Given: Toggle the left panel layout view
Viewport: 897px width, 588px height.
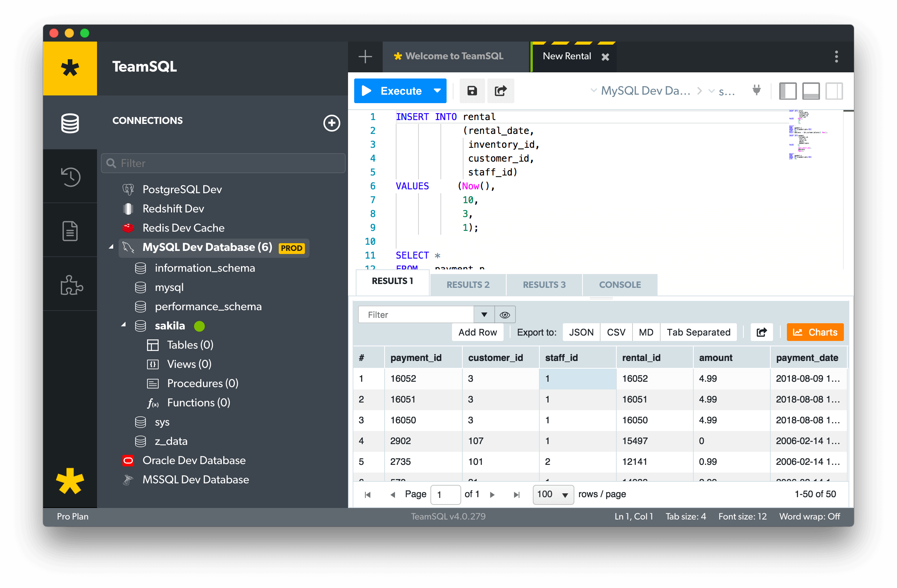Looking at the screenshot, I should [x=788, y=90].
